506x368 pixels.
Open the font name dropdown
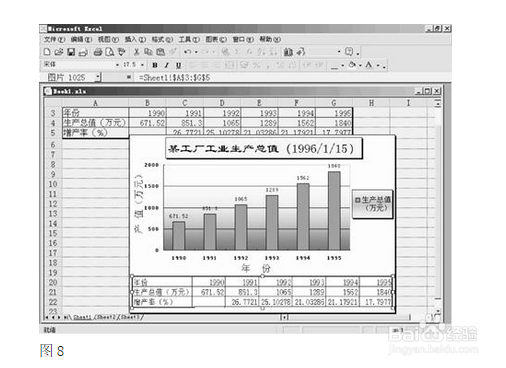pyautogui.click(x=117, y=65)
